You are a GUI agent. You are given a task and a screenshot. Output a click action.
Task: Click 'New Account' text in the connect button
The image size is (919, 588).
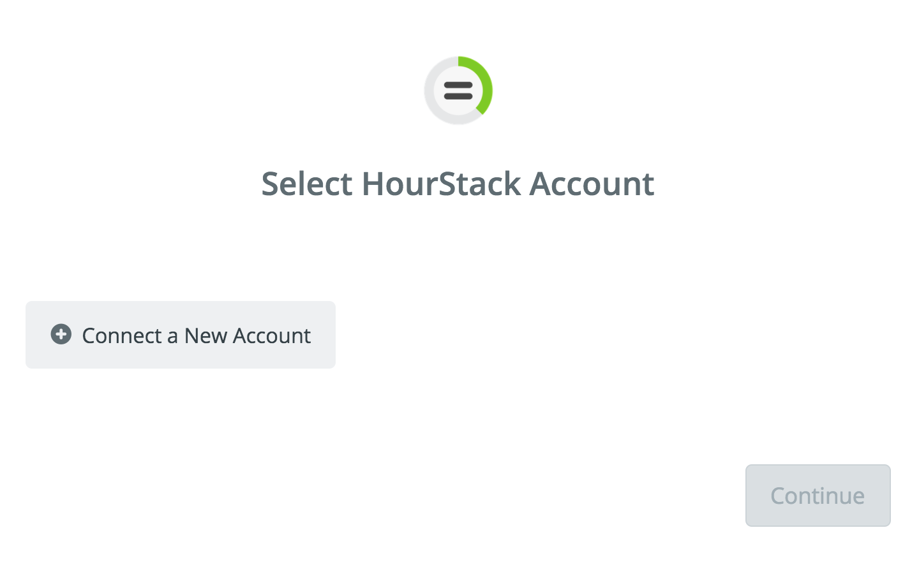(x=248, y=335)
